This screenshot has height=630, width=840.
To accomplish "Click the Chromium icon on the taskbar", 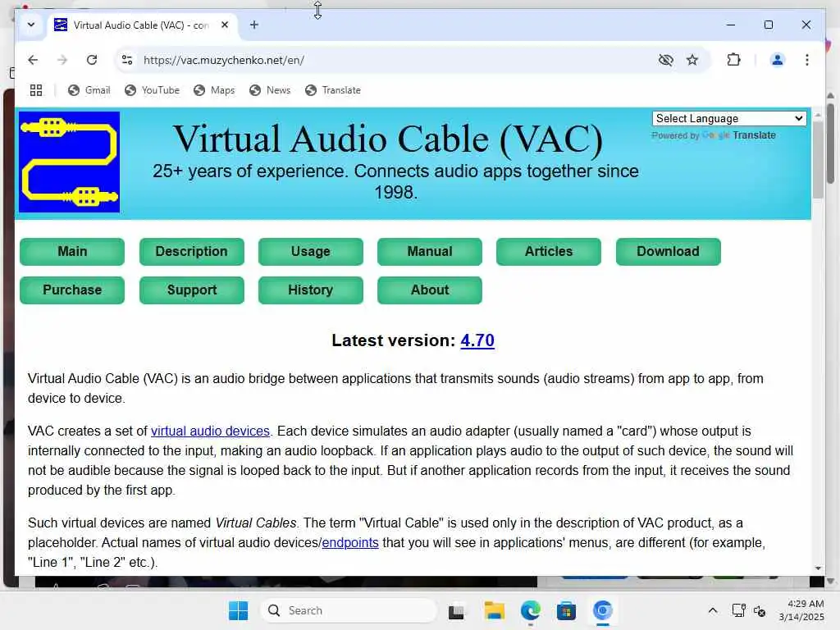I will tap(602, 610).
